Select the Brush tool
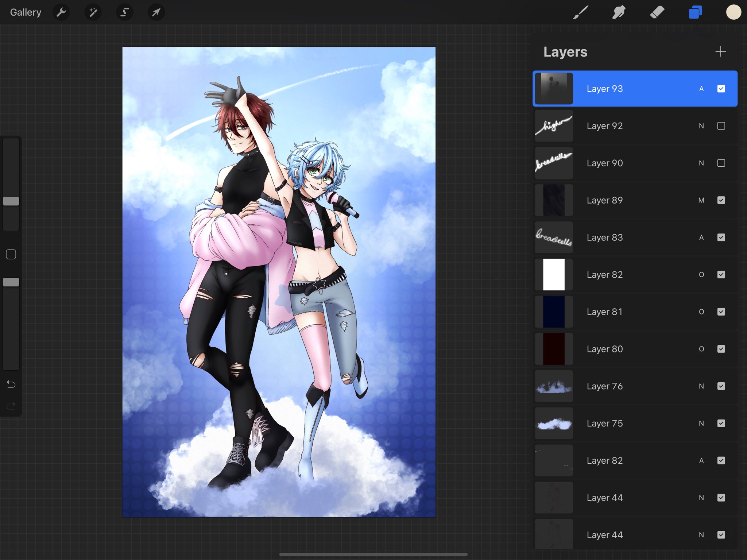The image size is (747, 560). click(x=581, y=12)
